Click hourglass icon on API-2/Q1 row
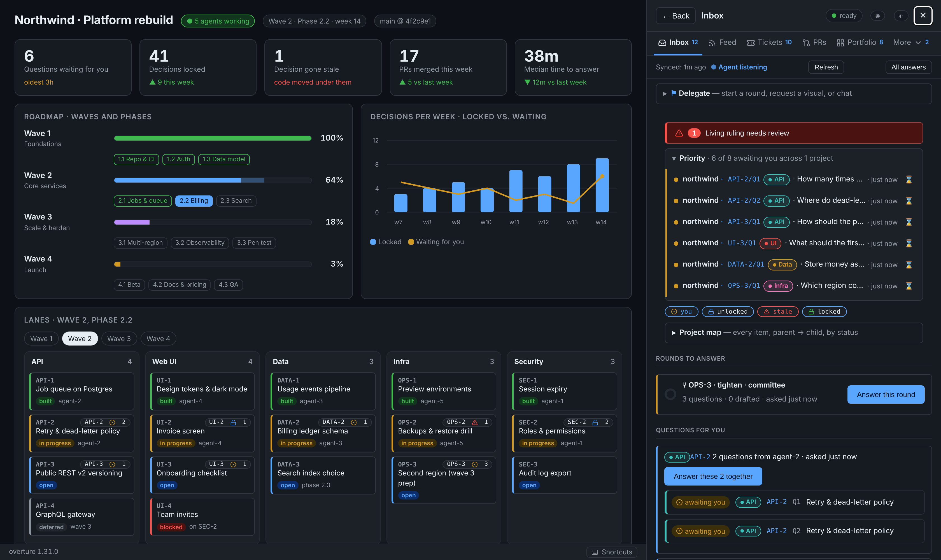 (909, 179)
